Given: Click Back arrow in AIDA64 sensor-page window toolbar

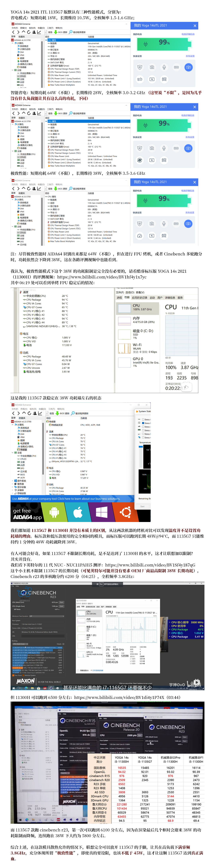Looking at the screenshot, I should point(14,413).
